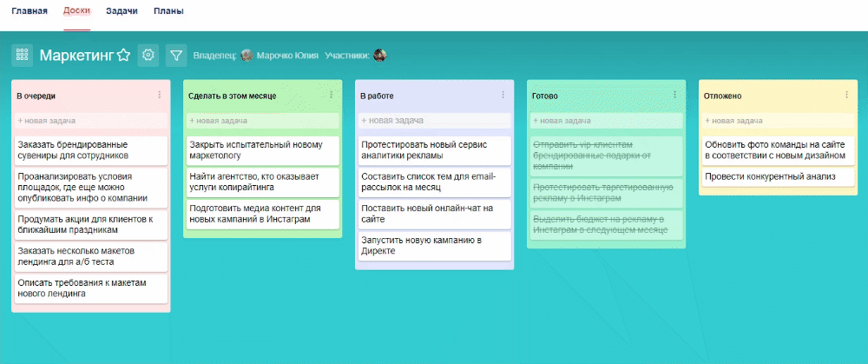Open the three-dot menu of В очереди column

point(160,95)
